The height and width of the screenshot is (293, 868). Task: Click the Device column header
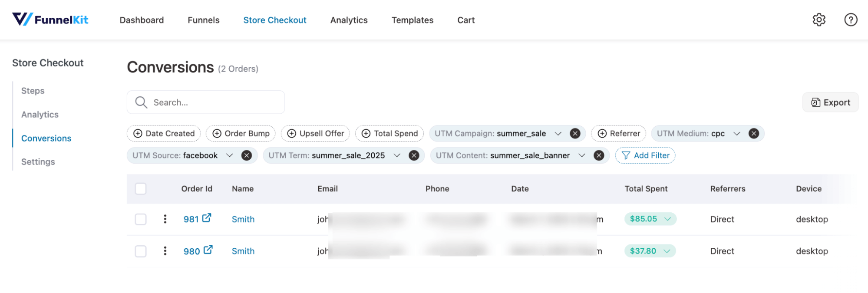pos(809,189)
